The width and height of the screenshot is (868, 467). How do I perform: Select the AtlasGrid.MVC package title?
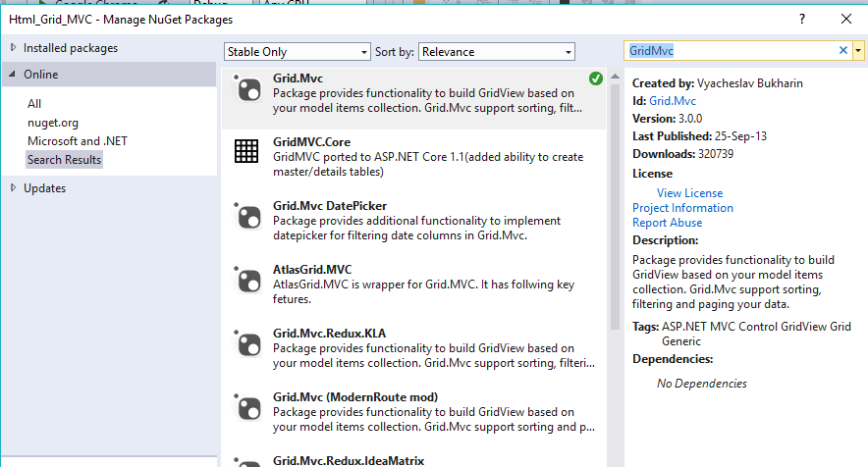coord(312,270)
